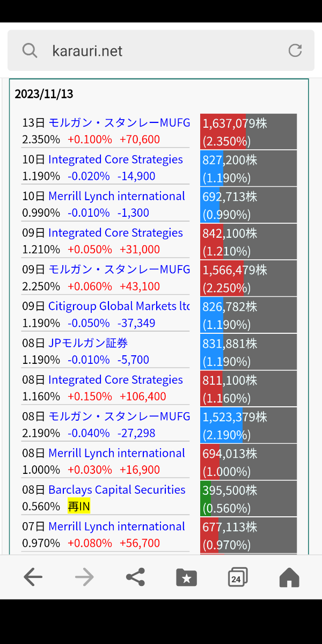
Task: Open the 10日 Merrill Lynch international link
Action: pyautogui.click(x=115, y=196)
